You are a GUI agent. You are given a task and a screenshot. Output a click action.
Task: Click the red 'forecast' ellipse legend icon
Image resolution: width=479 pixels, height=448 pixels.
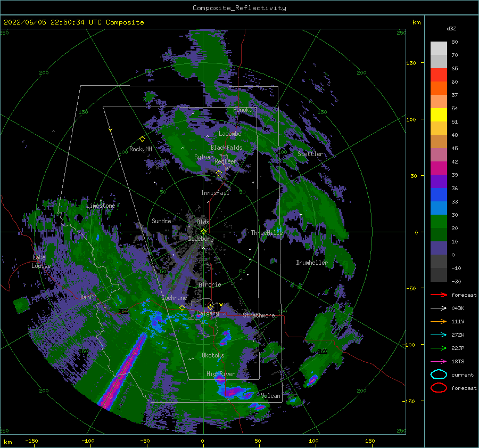[439, 388]
